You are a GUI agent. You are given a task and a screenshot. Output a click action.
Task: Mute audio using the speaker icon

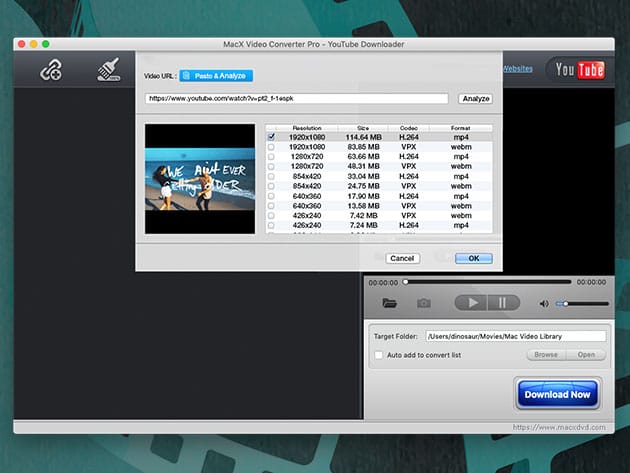click(x=544, y=303)
